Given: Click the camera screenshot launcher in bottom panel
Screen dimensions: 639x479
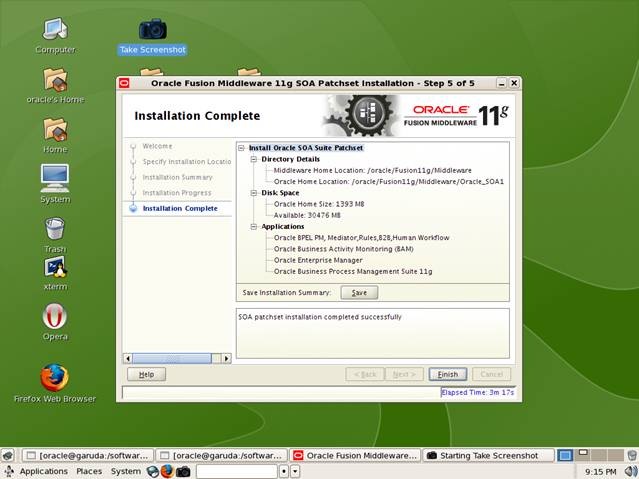Looking at the screenshot, I should pyautogui.click(x=183, y=472).
